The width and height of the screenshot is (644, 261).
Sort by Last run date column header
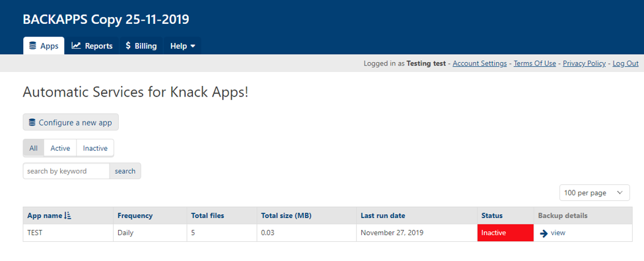pos(383,215)
